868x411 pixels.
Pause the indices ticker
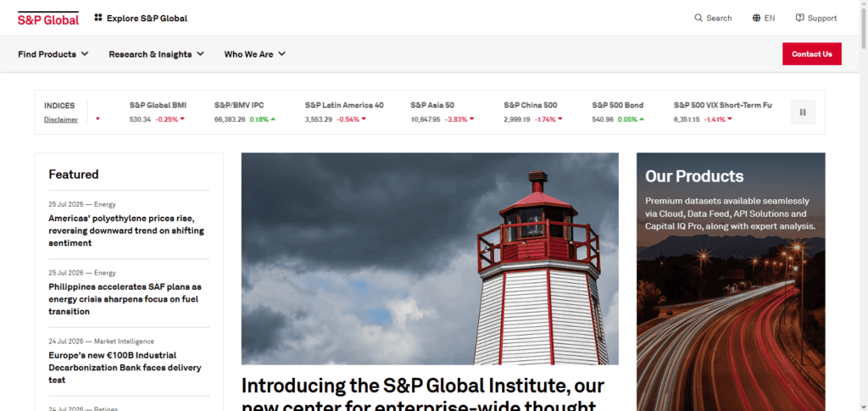pyautogui.click(x=803, y=113)
